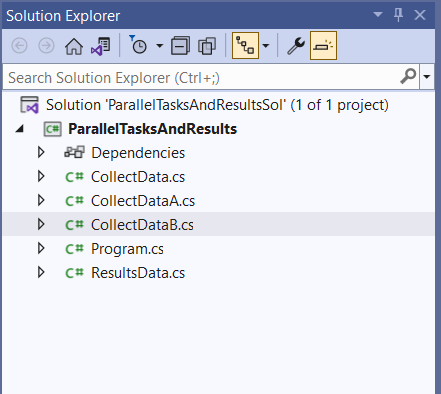The width and height of the screenshot is (441, 394).
Task: Open the Pending Changes Filter clock icon
Action: pyautogui.click(x=138, y=45)
